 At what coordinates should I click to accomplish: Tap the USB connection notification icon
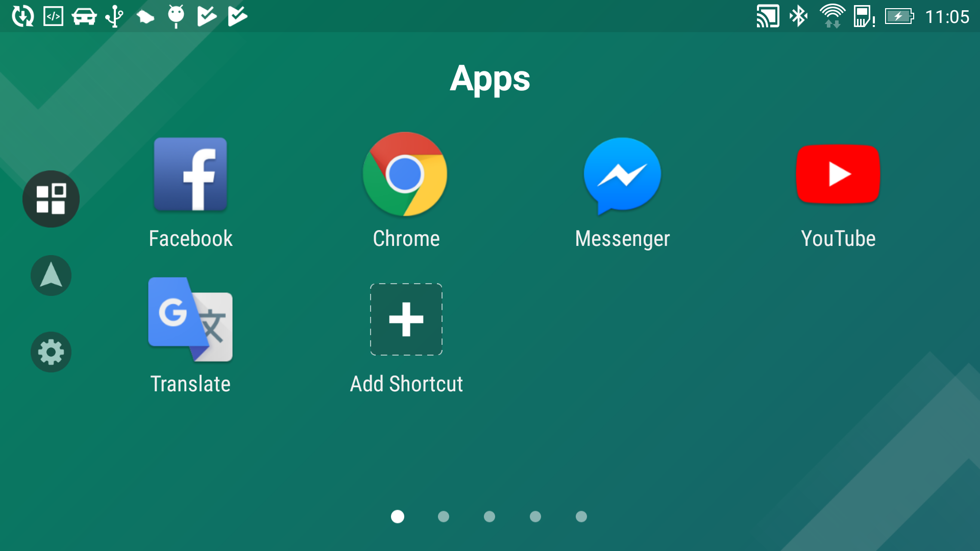115,16
